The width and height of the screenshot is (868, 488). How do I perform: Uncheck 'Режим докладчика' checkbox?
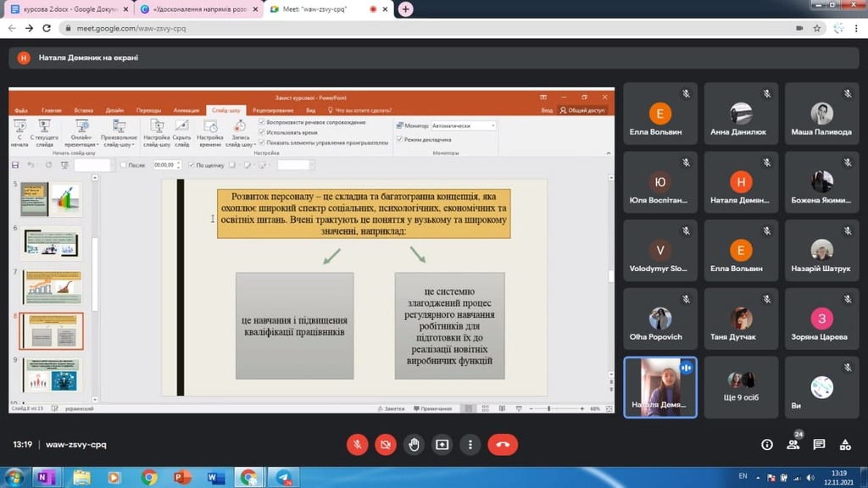399,139
